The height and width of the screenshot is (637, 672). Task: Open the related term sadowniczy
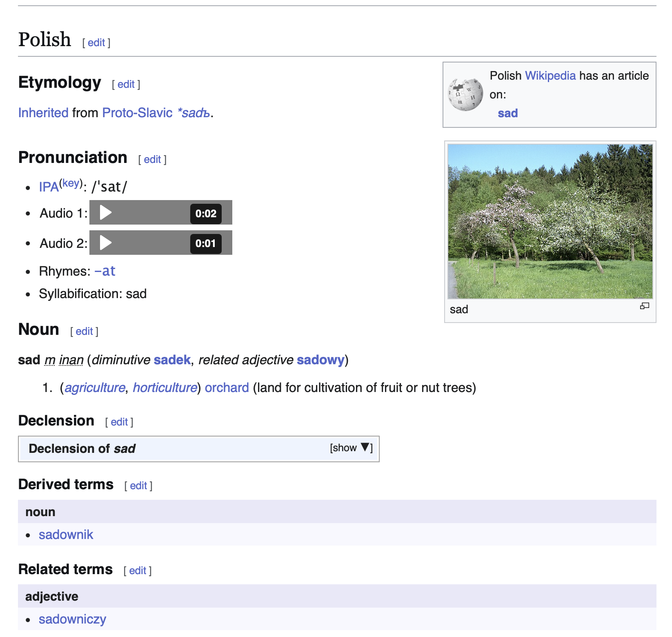pyautogui.click(x=73, y=619)
